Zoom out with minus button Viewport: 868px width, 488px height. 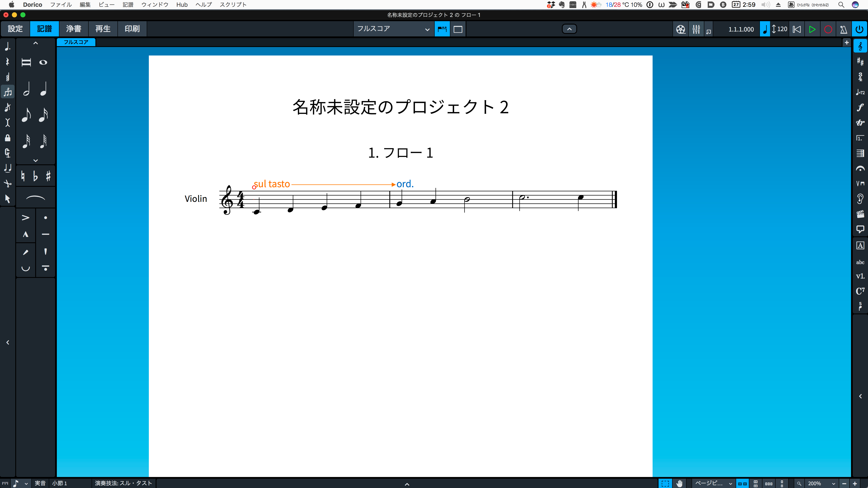click(844, 483)
